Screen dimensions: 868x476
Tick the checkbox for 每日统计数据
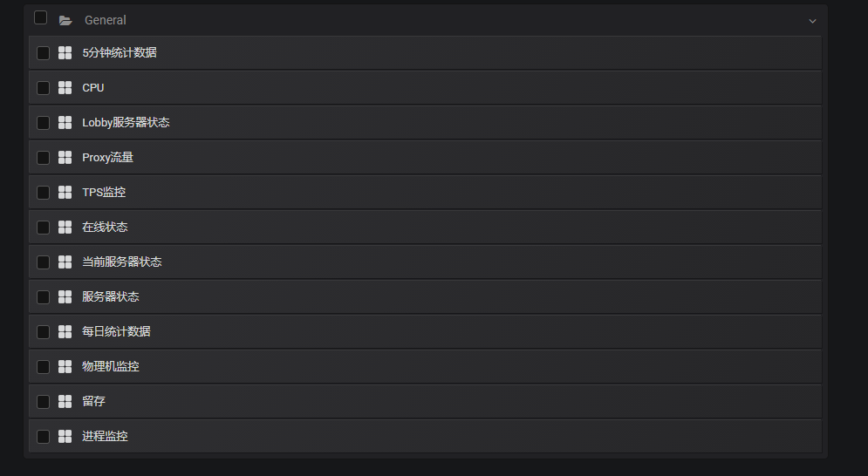(x=43, y=331)
